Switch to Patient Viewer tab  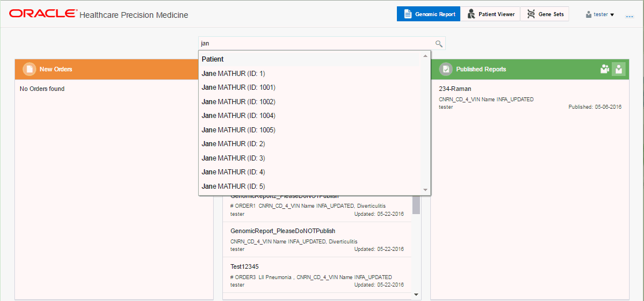pyautogui.click(x=490, y=14)
